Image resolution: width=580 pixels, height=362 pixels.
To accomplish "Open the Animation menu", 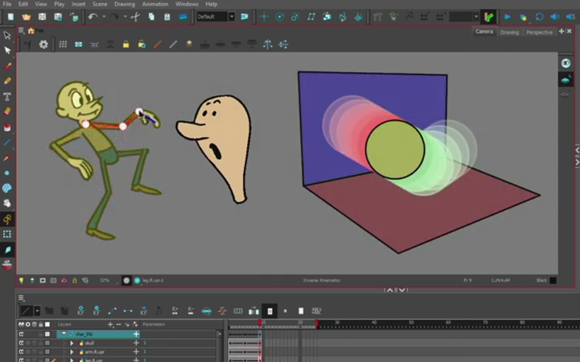I will pos(155,4).
